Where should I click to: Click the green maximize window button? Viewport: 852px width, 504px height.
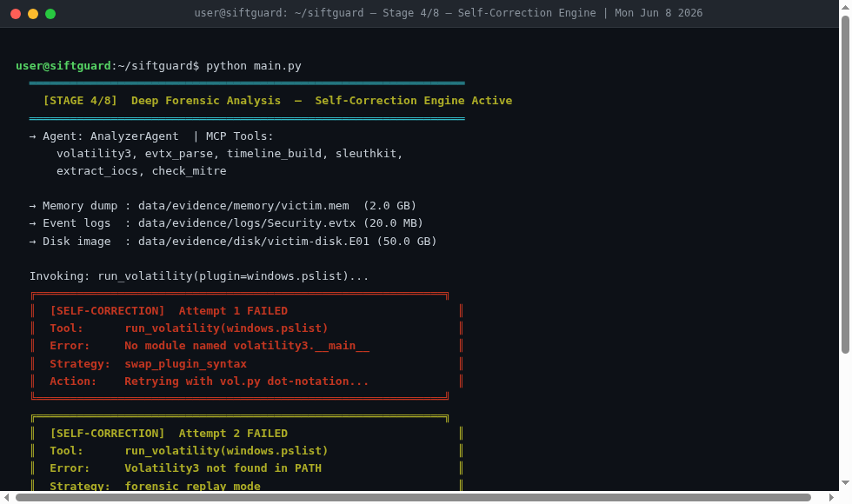[50, 14]
